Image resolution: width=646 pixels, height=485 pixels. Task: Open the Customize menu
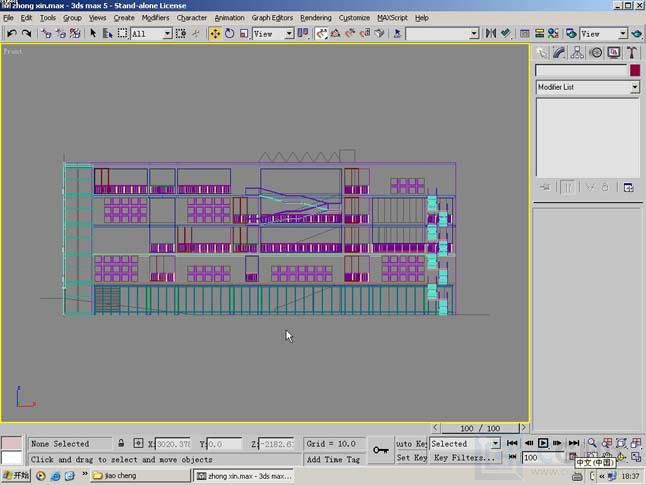click(x=354, y=18)
